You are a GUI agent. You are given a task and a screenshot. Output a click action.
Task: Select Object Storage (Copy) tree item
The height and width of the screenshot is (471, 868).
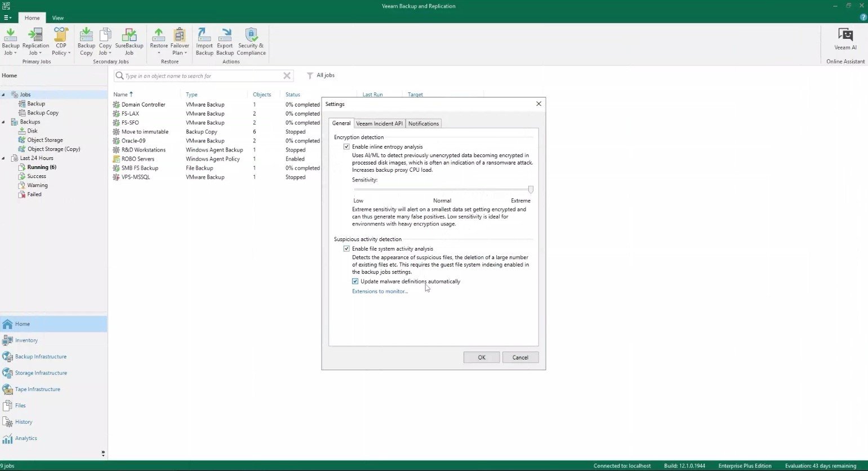click(x=54, y=149)
